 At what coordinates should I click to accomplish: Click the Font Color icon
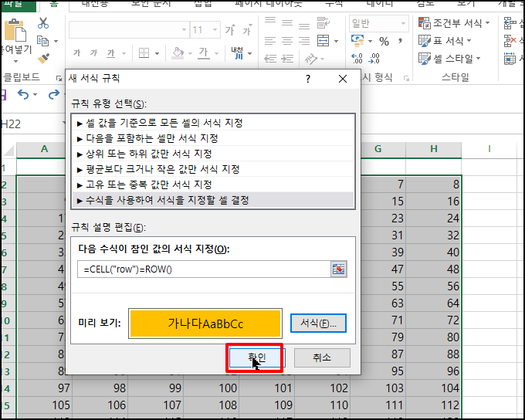[x=204, y=53]
